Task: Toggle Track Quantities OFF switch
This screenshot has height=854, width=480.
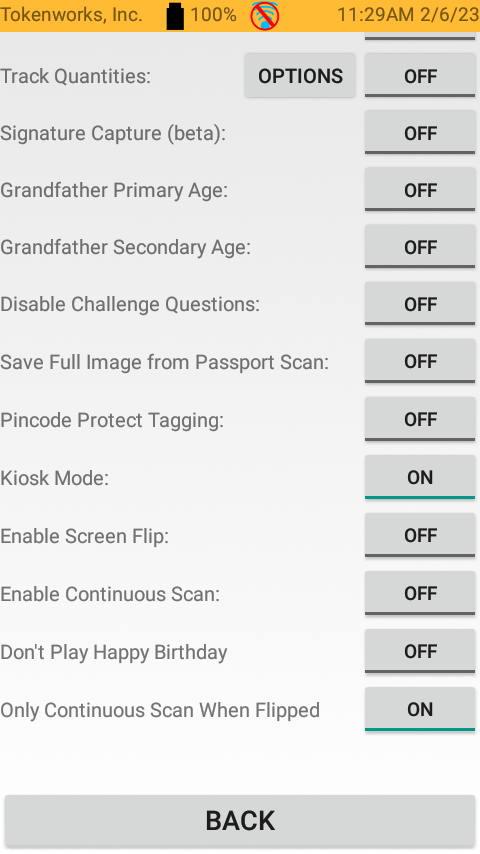Action: tap(420, 76)
